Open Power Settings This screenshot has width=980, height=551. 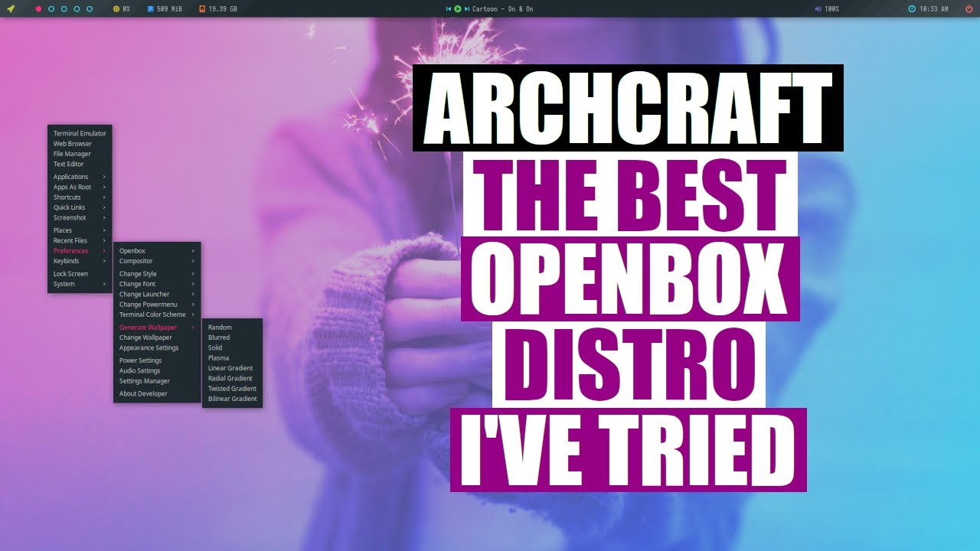[157, 360]
